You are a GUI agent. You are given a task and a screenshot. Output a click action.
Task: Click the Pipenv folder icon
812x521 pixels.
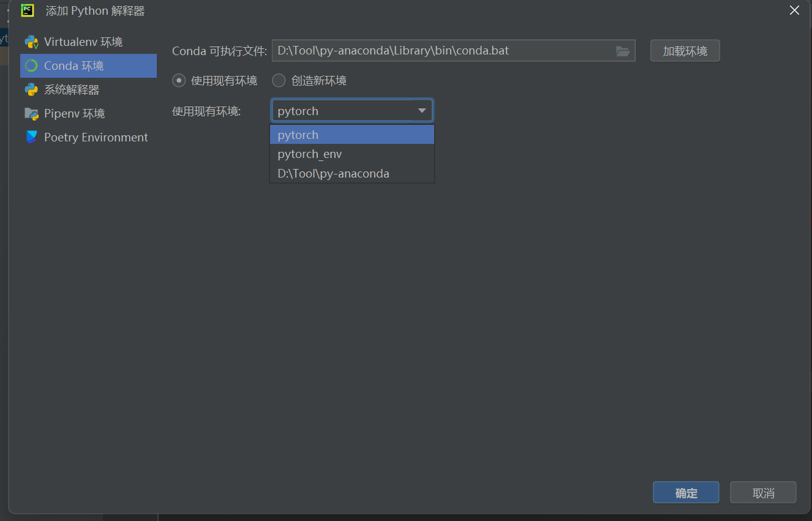pyautogui.click(x=31, y=114)
